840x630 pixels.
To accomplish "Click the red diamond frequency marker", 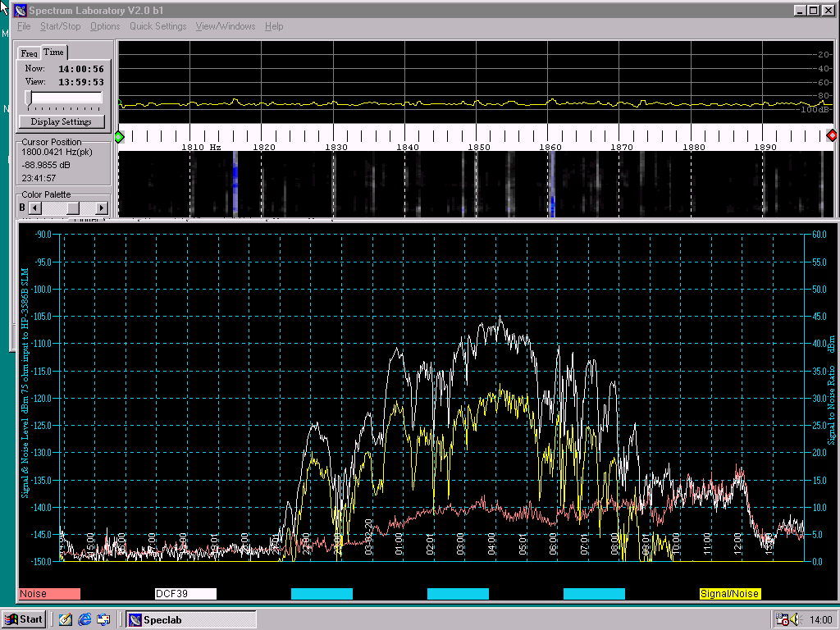I will 832,135.
